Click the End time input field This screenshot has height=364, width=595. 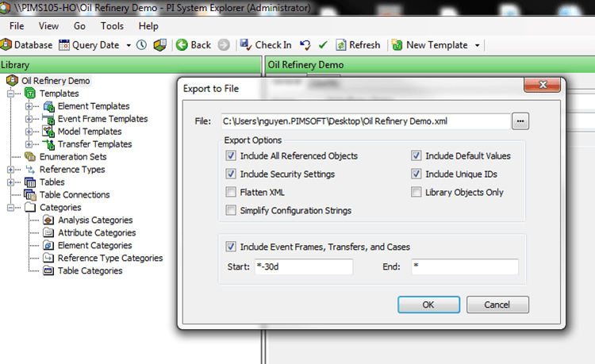(465, 266)
